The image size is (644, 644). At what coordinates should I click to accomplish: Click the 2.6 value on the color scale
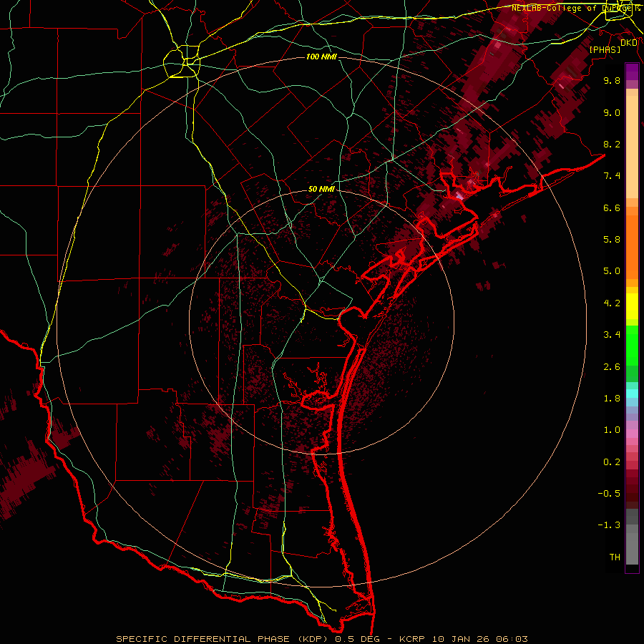[x=612, y=367]
